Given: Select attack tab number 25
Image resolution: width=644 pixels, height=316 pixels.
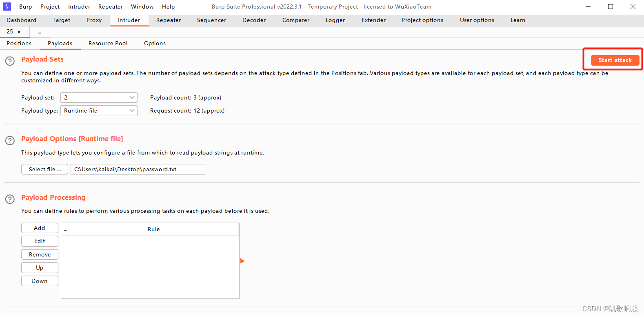Looking at the screenshot, I should 10,32.
